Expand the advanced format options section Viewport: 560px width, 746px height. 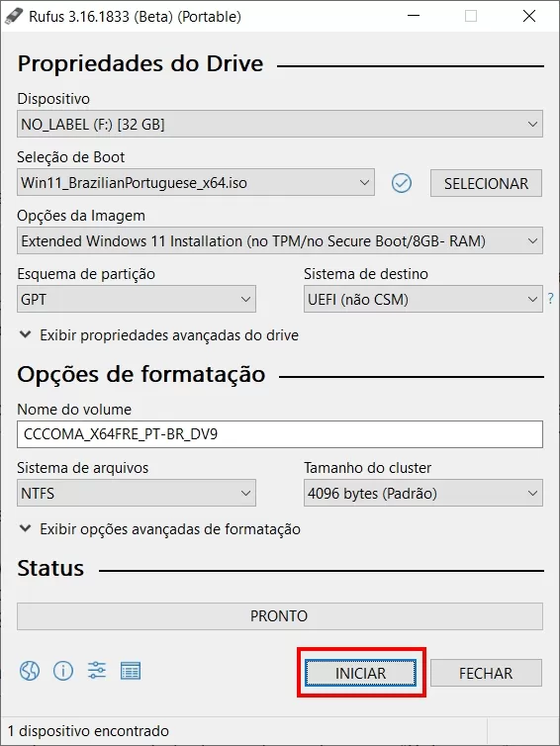point(160,529)
